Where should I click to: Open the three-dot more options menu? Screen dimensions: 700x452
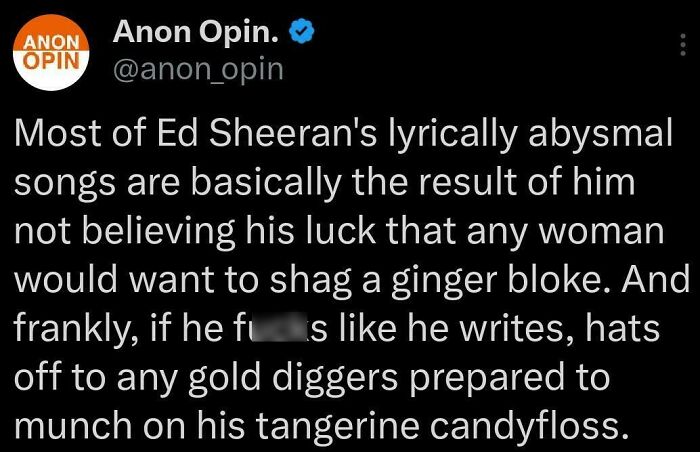pos(683,44)
